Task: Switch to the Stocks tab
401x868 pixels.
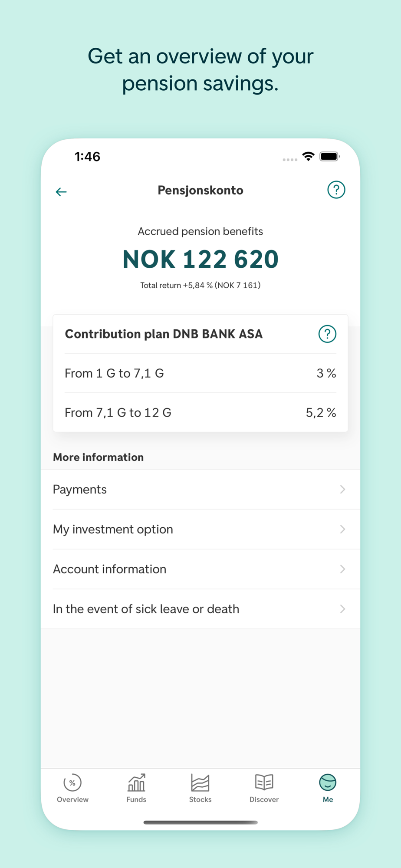Action: 200,783
